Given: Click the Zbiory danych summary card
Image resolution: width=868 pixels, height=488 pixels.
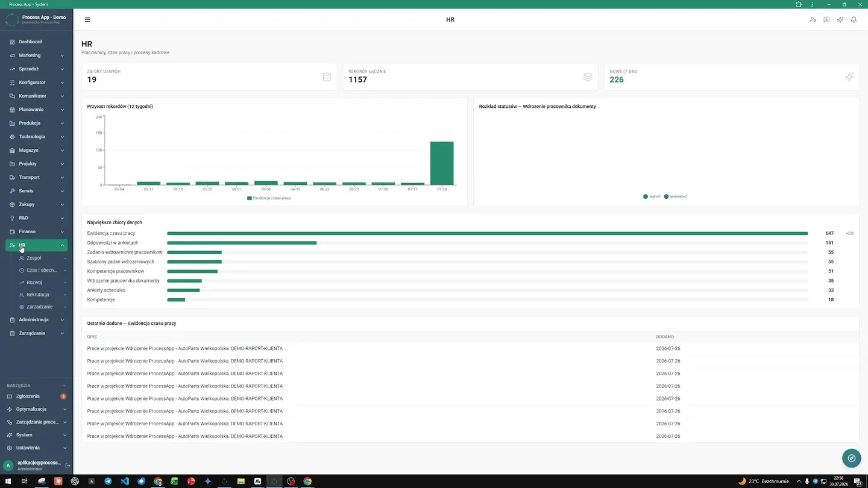Looking at the screenshot, I should coord(209,77).
